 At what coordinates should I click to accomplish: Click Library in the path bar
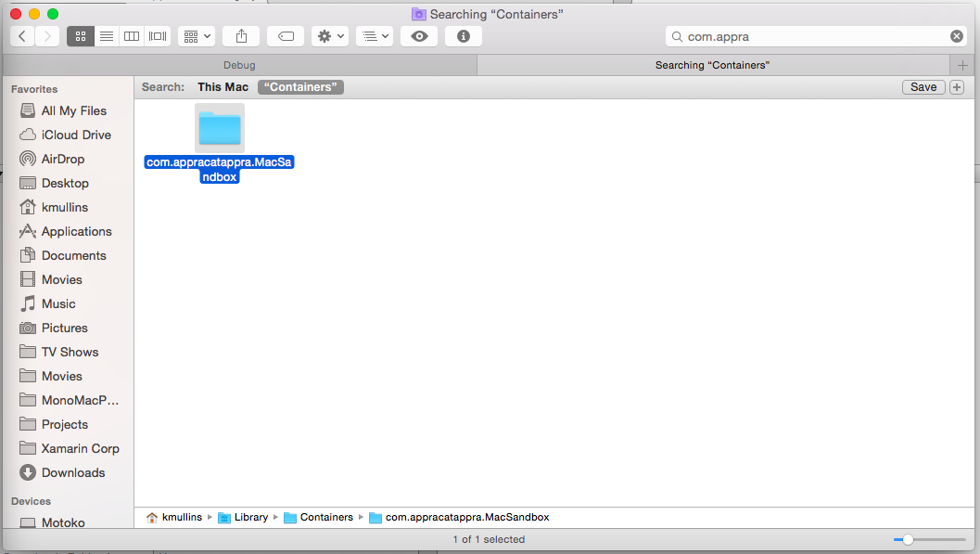coord(243,517)
